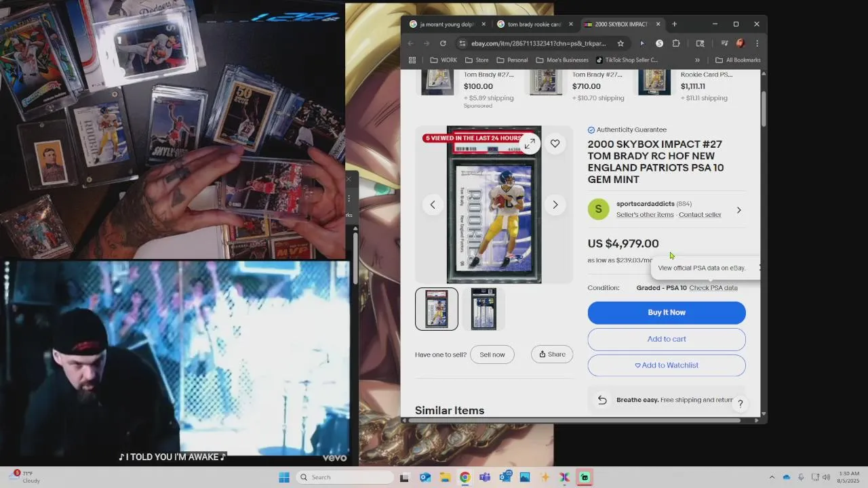The height and width of the screenshot is (488, 868).
Task: Open sportscardaddicts seller profile link
Action: pyautogui.click(x=646, y=204)
